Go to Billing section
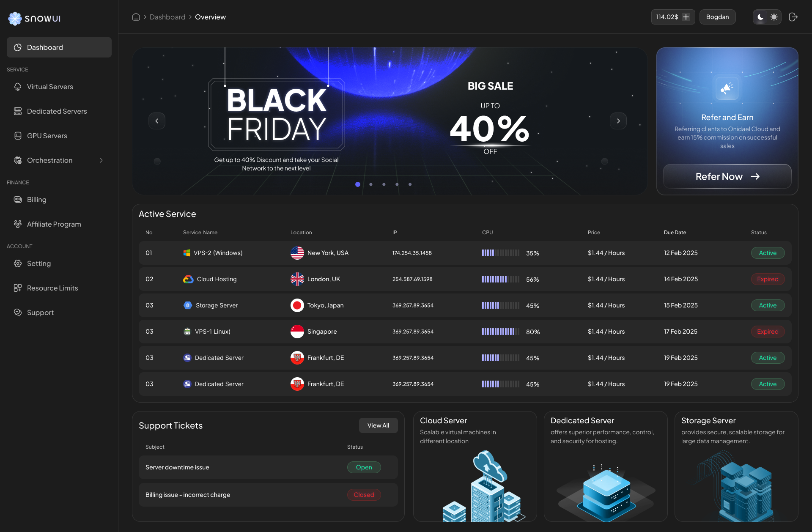Screen dimensions: 812x532 (x=37, y=199)
